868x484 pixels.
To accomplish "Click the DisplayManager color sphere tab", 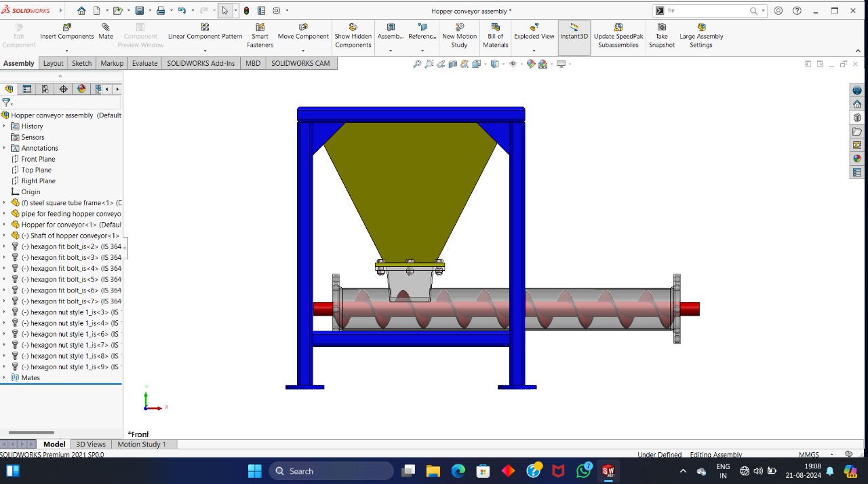I will pyautogui.click(x=81, y=89).
